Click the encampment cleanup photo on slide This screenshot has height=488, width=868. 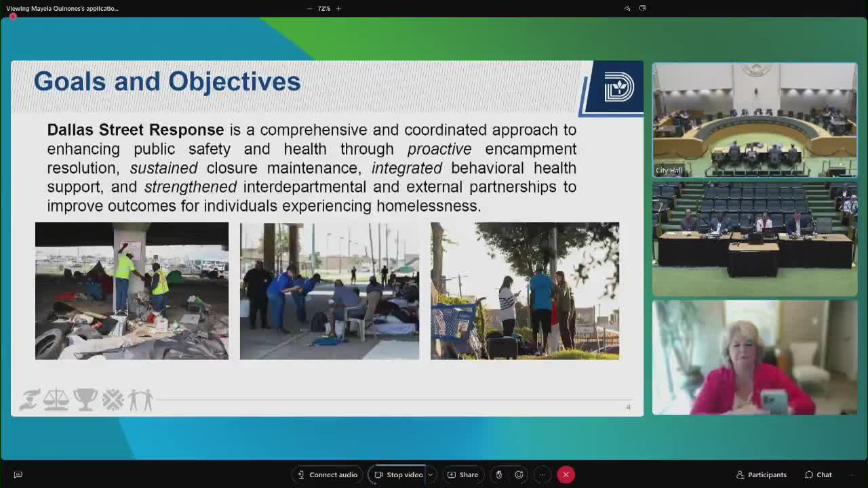coord(132,291)
